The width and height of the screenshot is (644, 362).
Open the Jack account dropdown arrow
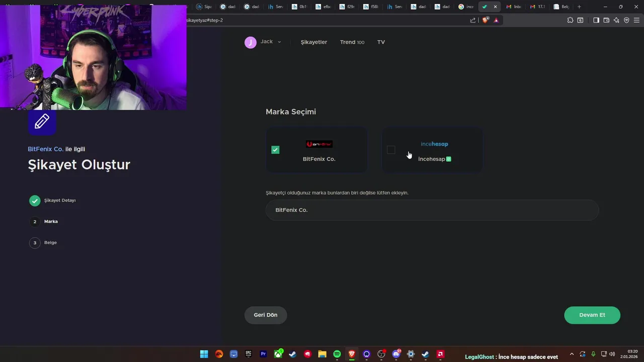coord(279,42)
